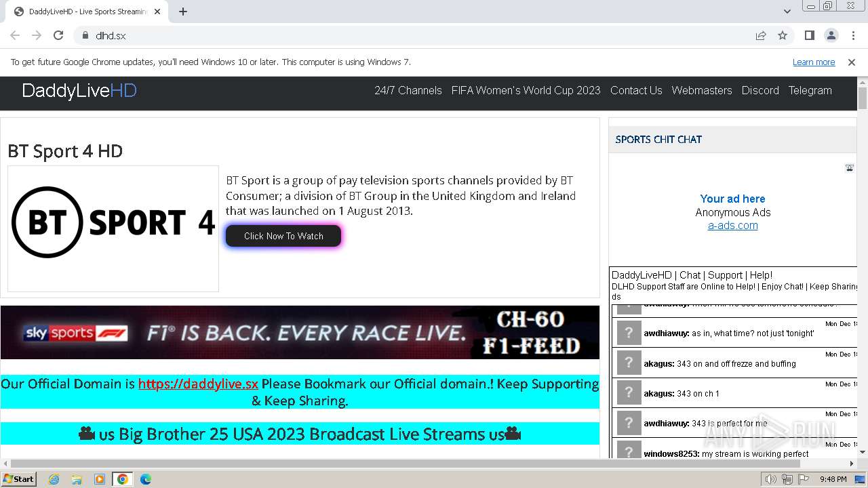The height and width of the screenshot is (488, 868).
Task: Click avatar beside awdhiawuy's '343 is perfect' message
Action: tap(629, 422)
